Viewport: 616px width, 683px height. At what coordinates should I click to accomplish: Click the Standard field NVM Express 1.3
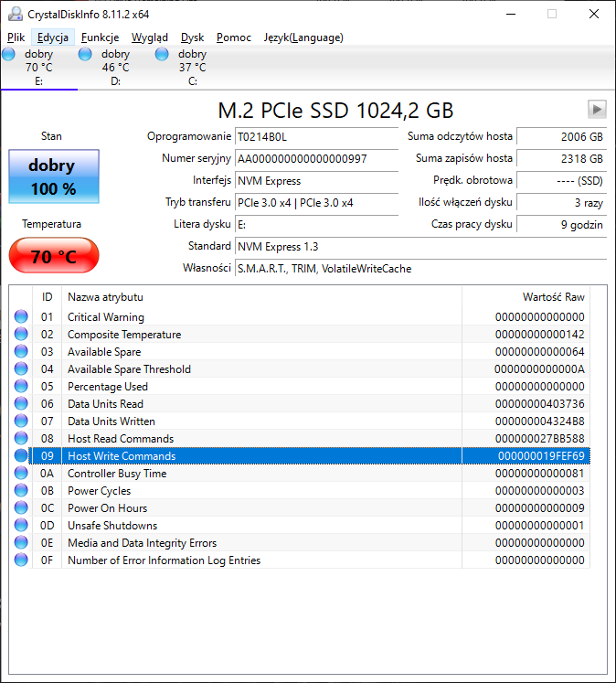[x=420, y=247]
